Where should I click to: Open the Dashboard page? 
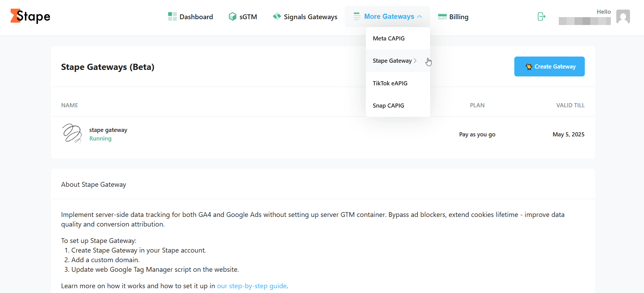191,16
